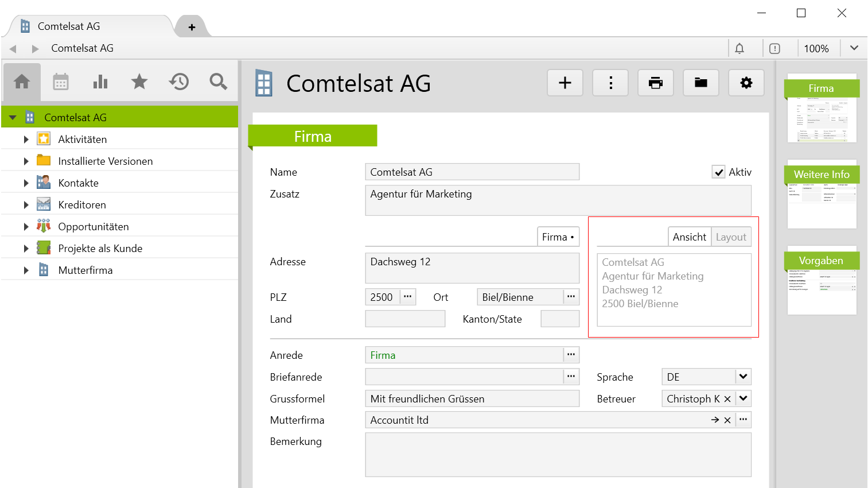
Task: Select the Ansicht view toggle
Action: (689, 237)
